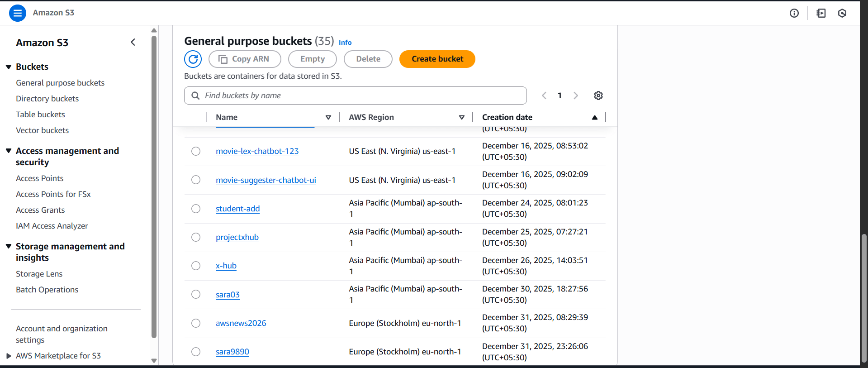The image size is (868, 368).
Task: Open the Amazon S3 hamburger menu
Action: [18, 13]
